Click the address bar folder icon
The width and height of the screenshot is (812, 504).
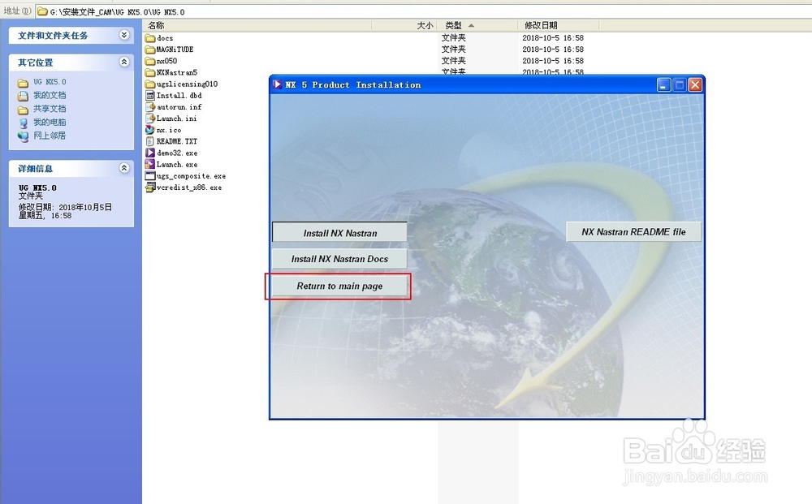(x=42, y=11)
